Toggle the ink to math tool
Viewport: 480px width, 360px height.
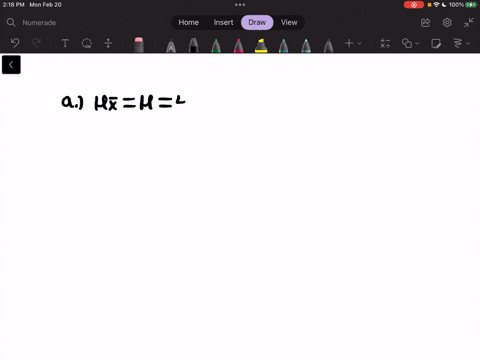click(385, 43)
